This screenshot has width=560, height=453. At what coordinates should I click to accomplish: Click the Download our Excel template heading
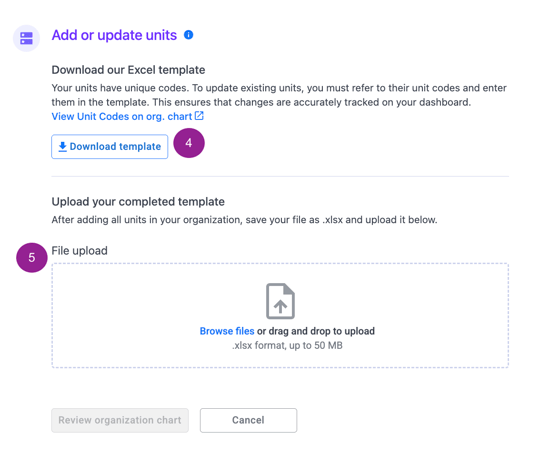pos(128,70)
